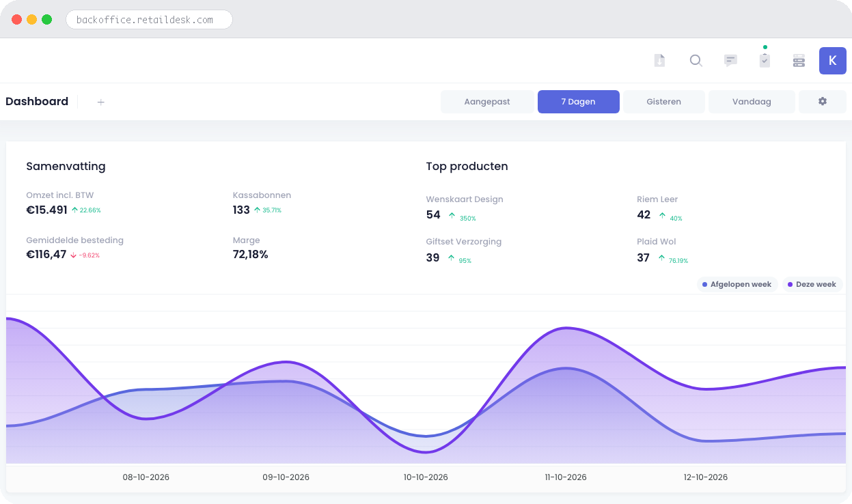
Task: Click the 11-10-2026 axis date
Action: (x=566, y=477)
